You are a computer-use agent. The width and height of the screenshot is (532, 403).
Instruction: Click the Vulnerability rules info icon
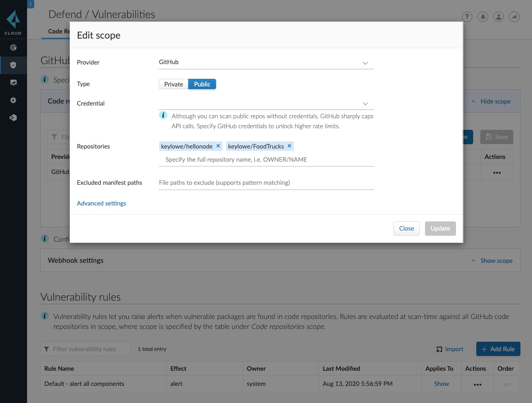[x=45, y=316]
